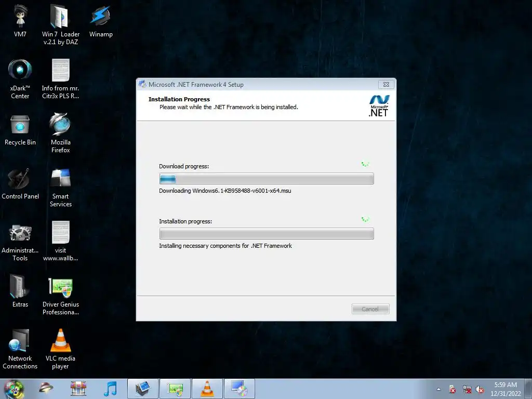532x399 pixels.
Task: Click the Cancel button in Setup
Action: point(370,309)
